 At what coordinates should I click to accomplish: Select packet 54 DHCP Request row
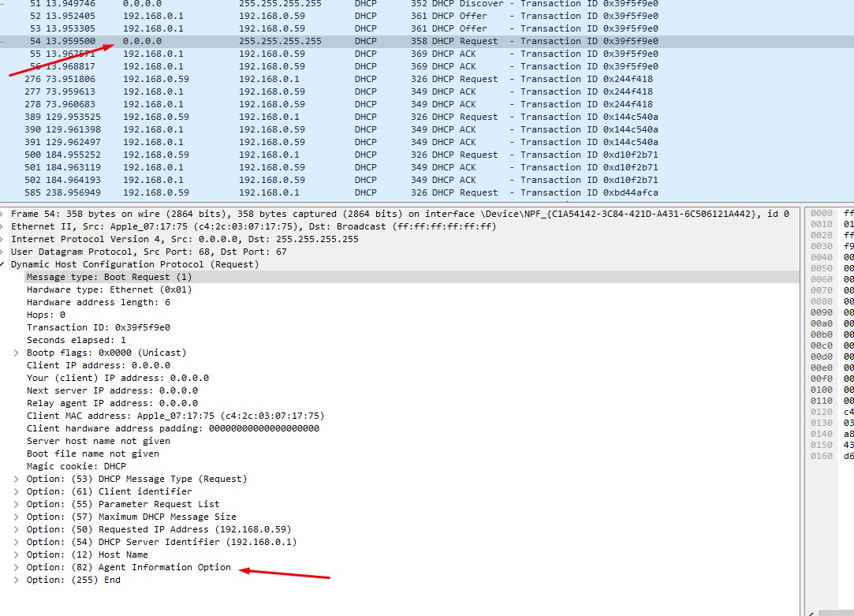(427, 41)
